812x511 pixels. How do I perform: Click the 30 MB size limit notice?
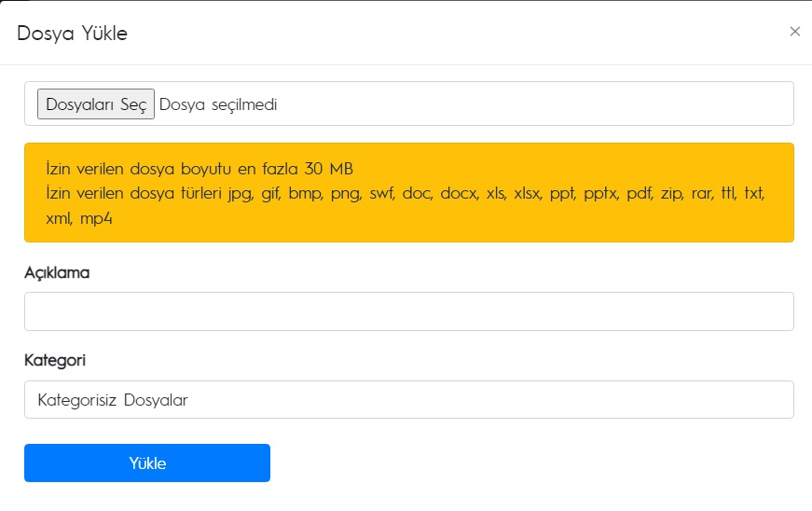pyautogui.click(x=200, y=169)
